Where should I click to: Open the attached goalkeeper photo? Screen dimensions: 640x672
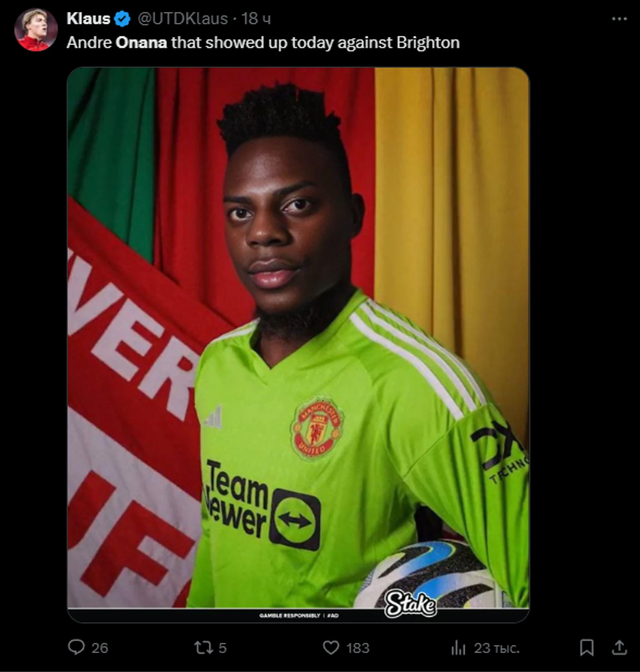(298, 345)
